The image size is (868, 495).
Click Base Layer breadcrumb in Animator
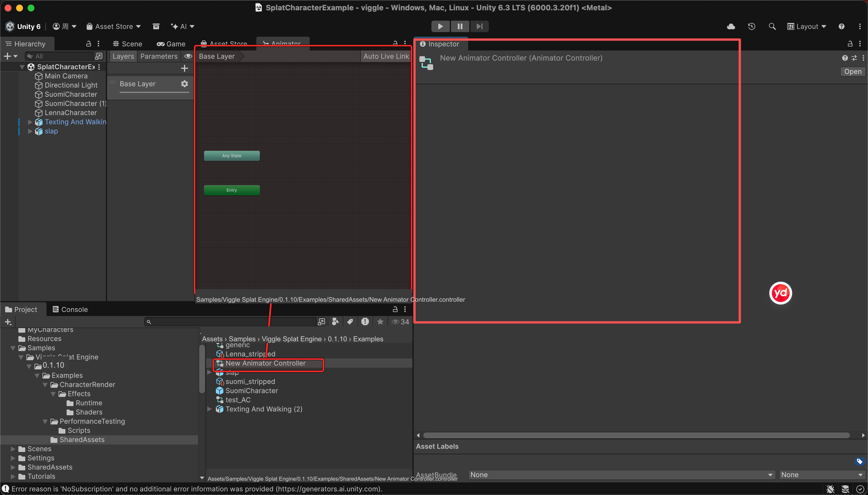(217, 56)
